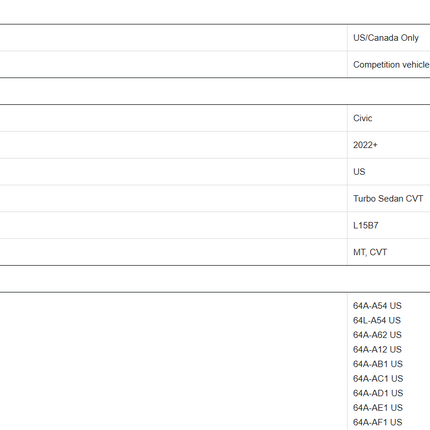
Task: Select the 64A-A12 US entry
Action: [377, 349]
